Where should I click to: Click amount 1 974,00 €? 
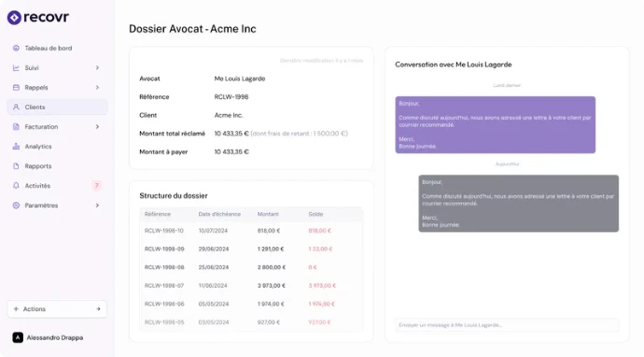point(271,304)
